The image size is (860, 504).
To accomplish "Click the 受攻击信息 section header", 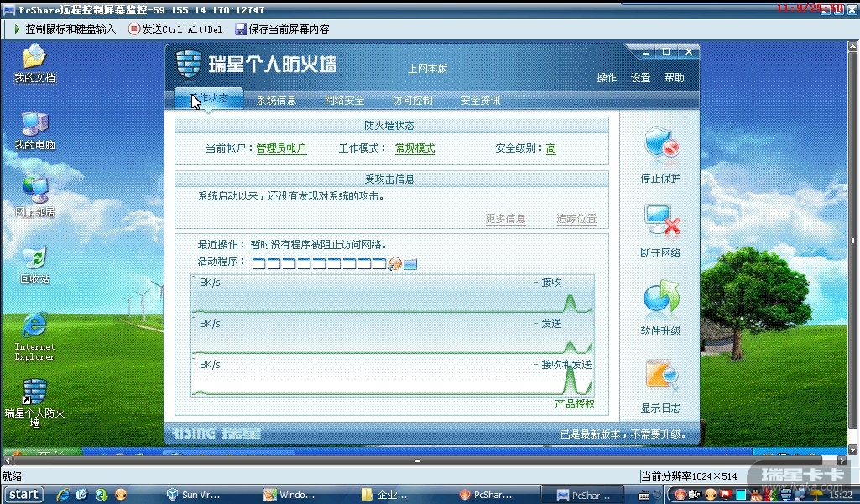I will pos(390,179).
